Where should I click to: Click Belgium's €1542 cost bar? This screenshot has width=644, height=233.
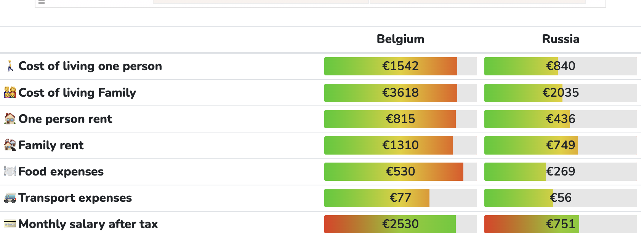click(x=400, y=66)
